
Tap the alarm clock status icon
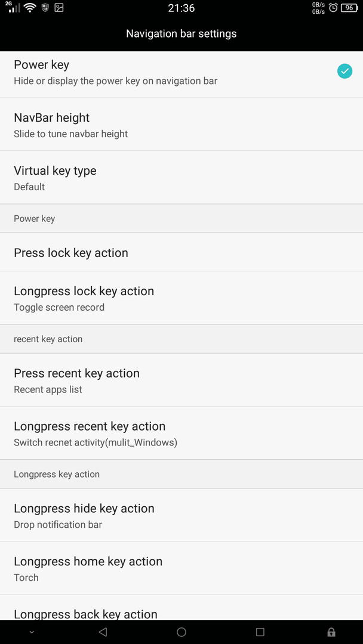point(333,7)
